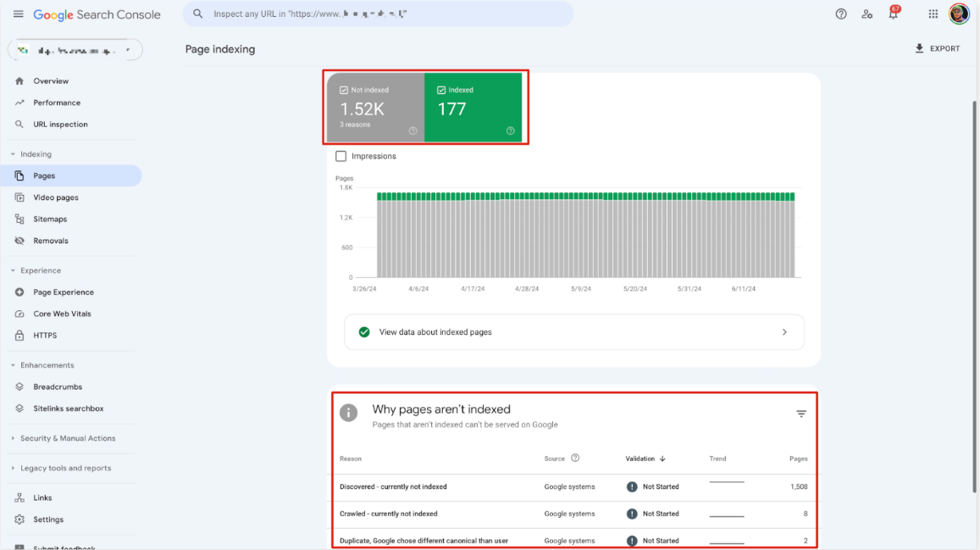
Task: Open Core Web Vitals report
Action: (62, 314)
